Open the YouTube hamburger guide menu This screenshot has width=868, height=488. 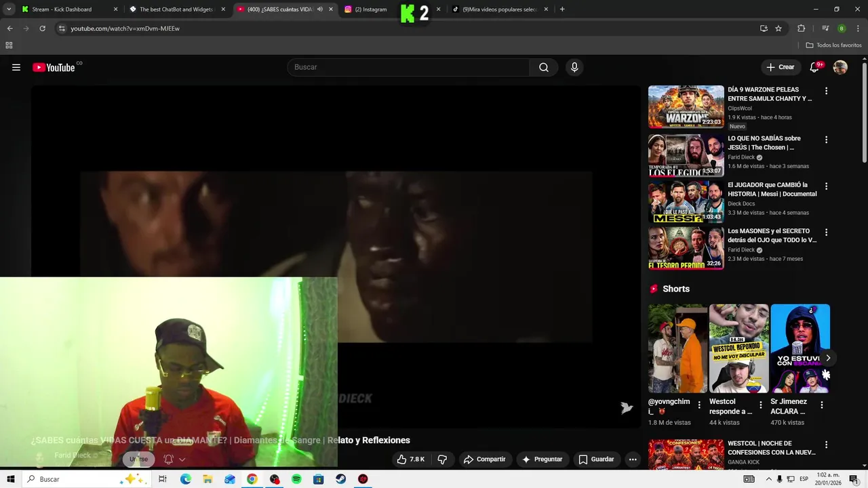[x=16, y=67]
